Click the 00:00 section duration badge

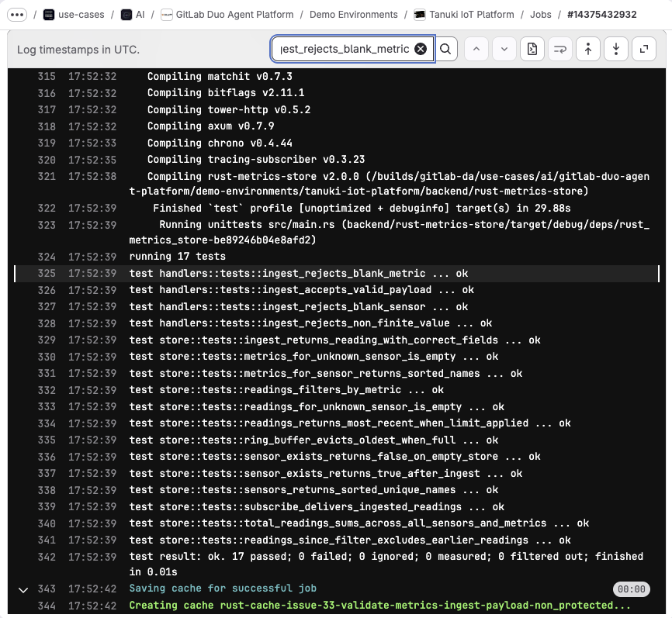(x=632, y=589)
